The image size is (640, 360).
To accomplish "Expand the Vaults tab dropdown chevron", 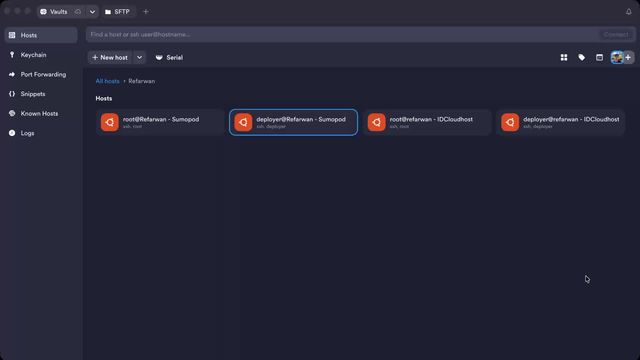I will [x=93, y=12].
